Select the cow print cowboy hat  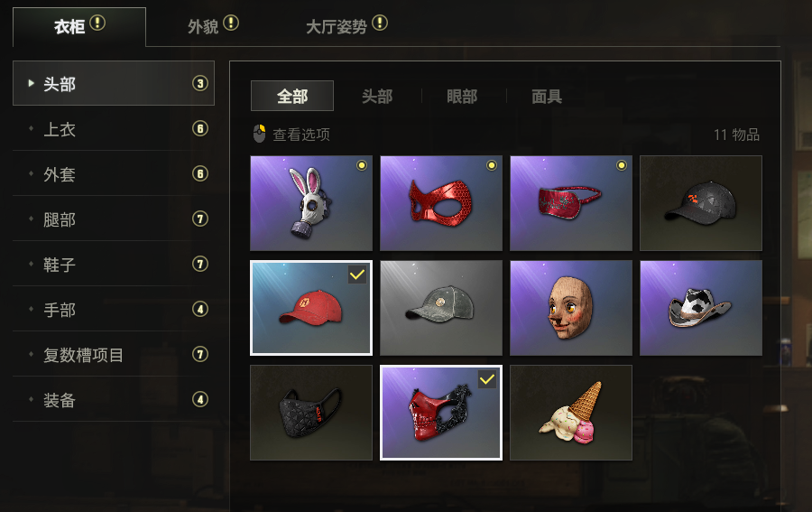tap(701, 308)
